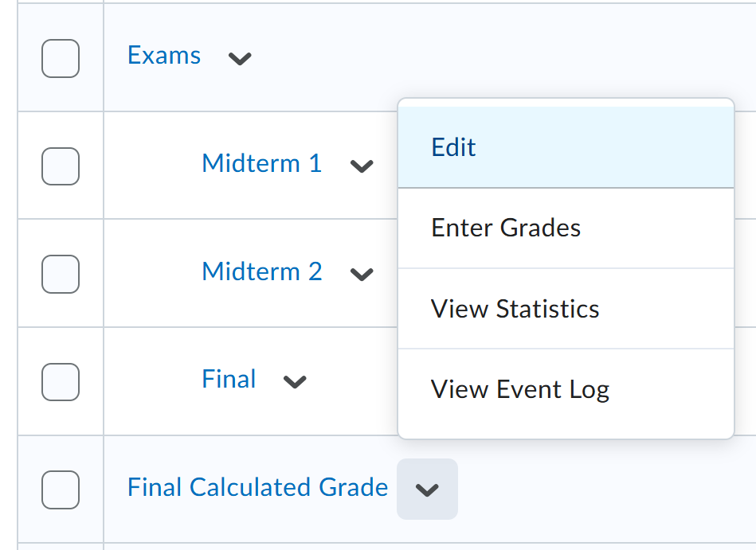Viewport: 756px width, 550px height.
Task: Expand the Midterm 1 actions chevron
Action: [x=362, y=166]
